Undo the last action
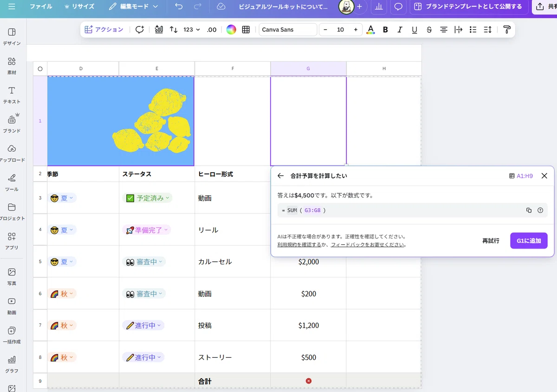 [179, 6]
